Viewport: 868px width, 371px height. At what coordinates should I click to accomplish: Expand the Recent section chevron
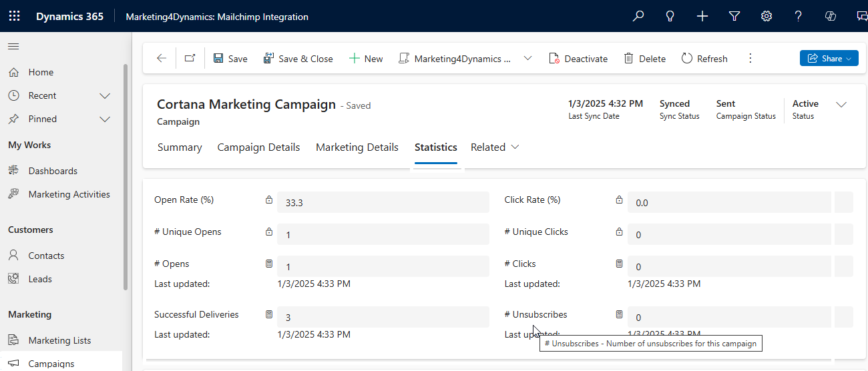pos(105,95)
